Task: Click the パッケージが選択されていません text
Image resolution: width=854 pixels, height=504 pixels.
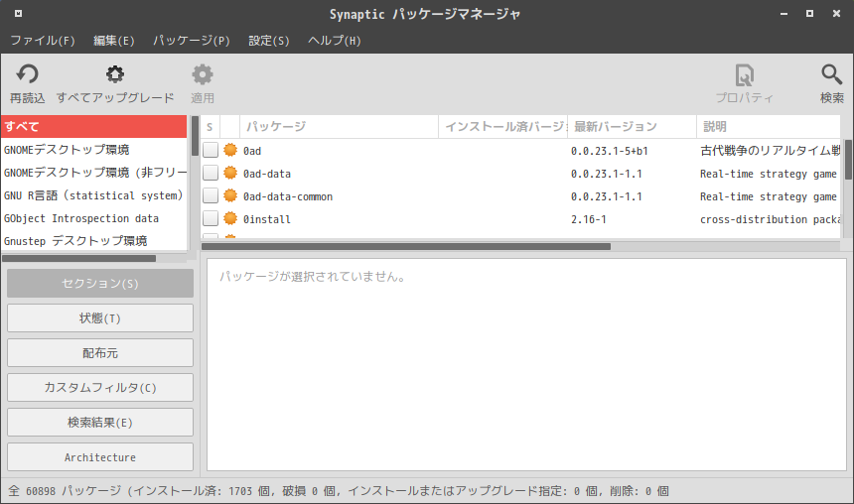Action: [313, 277]
